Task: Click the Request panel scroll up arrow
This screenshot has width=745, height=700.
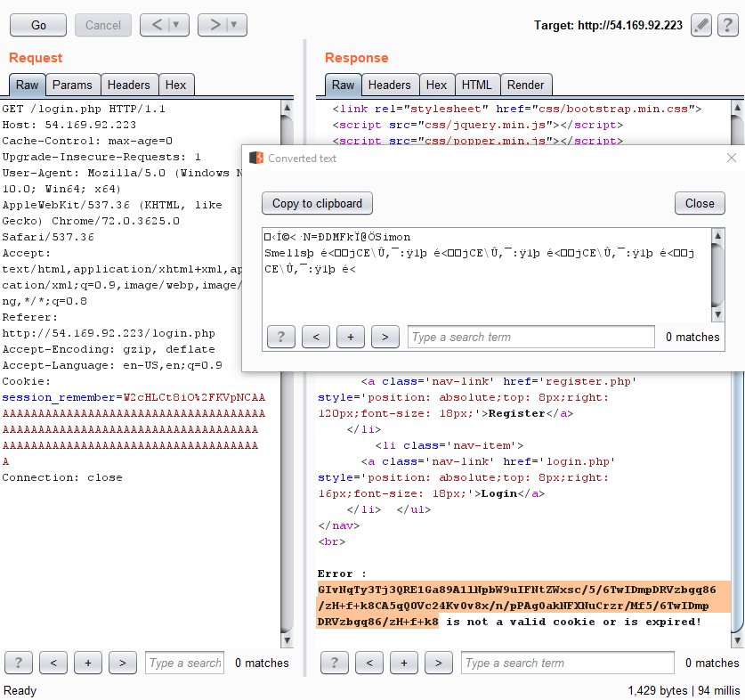Action: [287, 108]
